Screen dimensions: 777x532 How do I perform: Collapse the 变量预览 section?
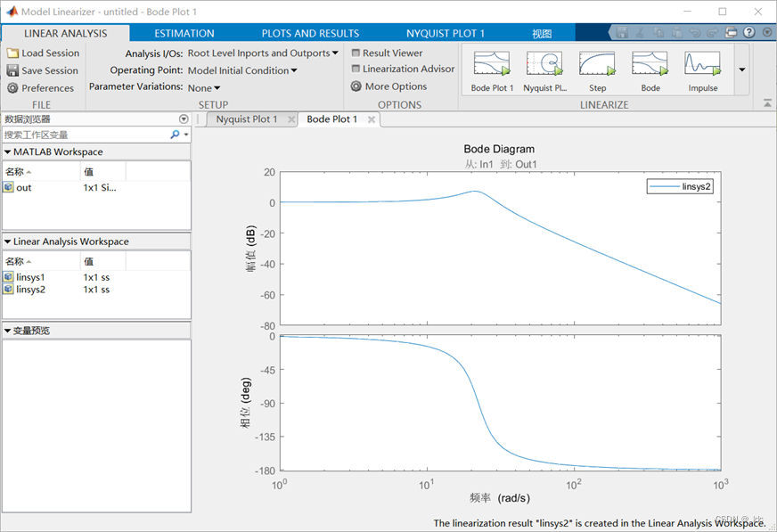(7, 331)
